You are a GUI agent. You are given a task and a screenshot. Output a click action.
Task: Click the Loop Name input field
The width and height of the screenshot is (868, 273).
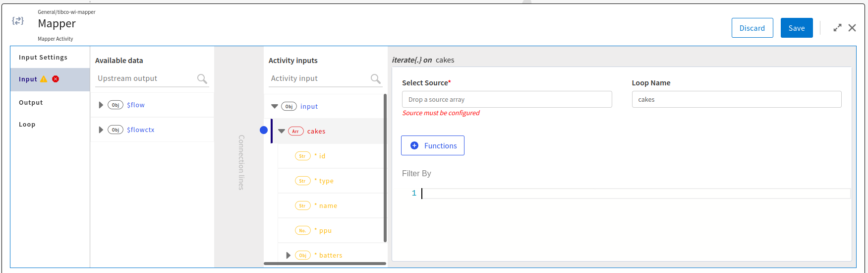(737, 99)
